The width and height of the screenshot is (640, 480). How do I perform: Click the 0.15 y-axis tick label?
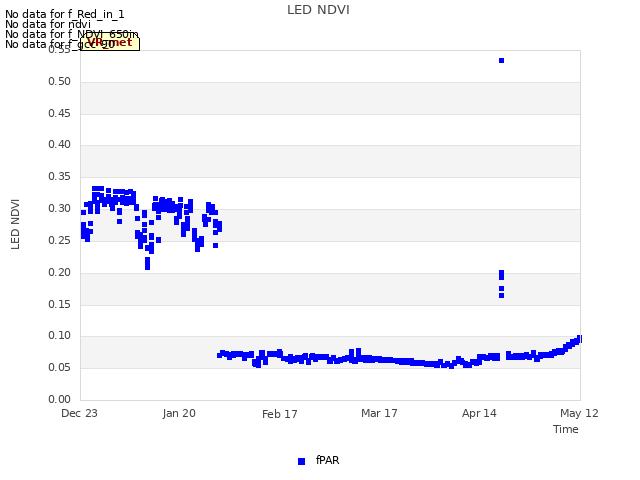60,304
